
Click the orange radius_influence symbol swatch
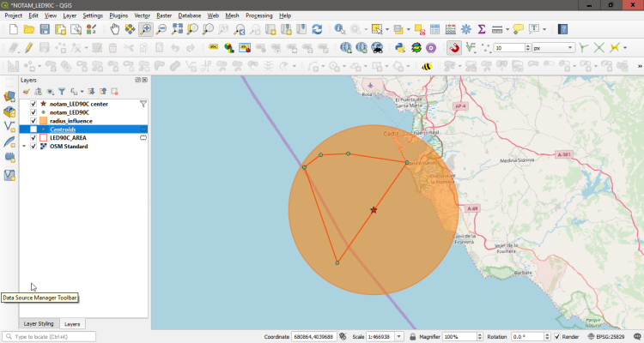pos(43,121)
